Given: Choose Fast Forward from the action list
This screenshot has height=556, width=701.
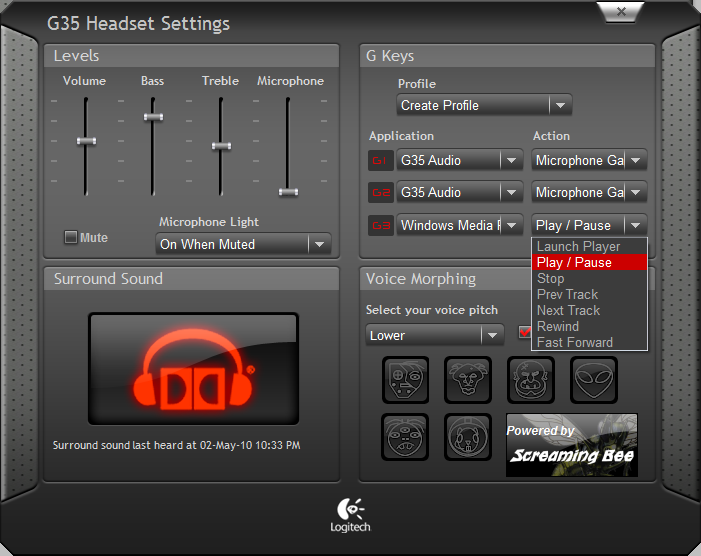Looking at the screenshot, I should point(589,342).
